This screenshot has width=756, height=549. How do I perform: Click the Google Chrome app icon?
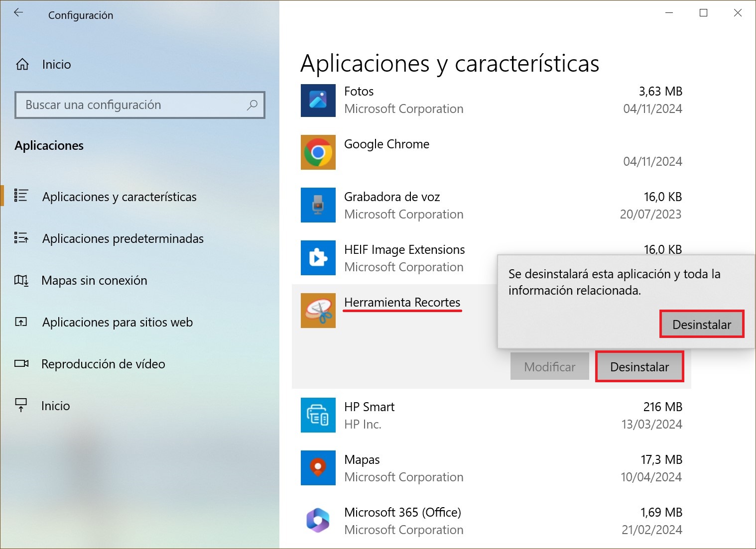tap(318, 152)
